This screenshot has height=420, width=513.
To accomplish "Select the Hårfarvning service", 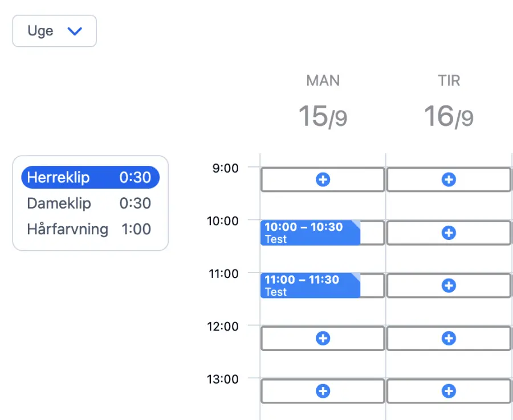I will pyautogui.click(x=90, y=229).
